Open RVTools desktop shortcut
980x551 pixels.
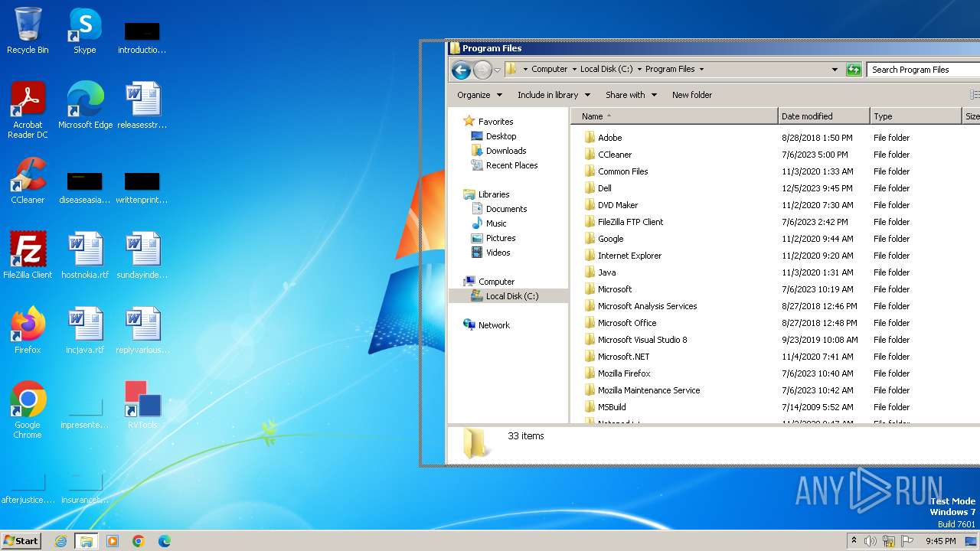(142, 406)
